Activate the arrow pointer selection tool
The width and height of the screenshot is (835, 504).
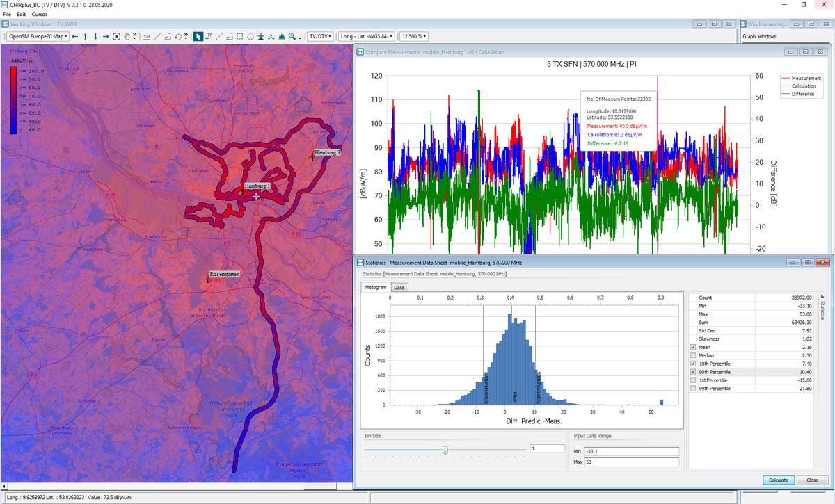point(198,36)
